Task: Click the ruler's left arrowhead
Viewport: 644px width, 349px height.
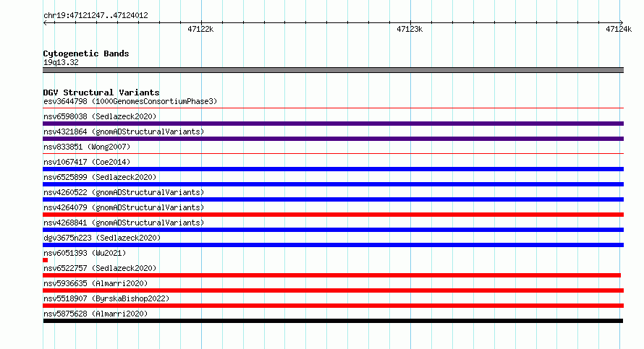Action: point(45,22)
